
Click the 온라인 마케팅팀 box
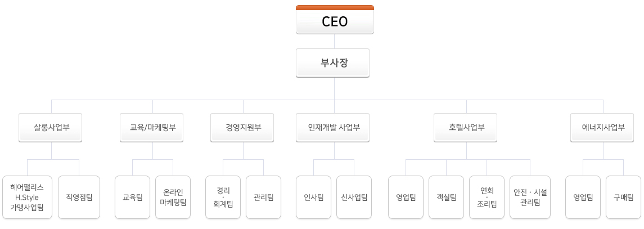point(173,197)
